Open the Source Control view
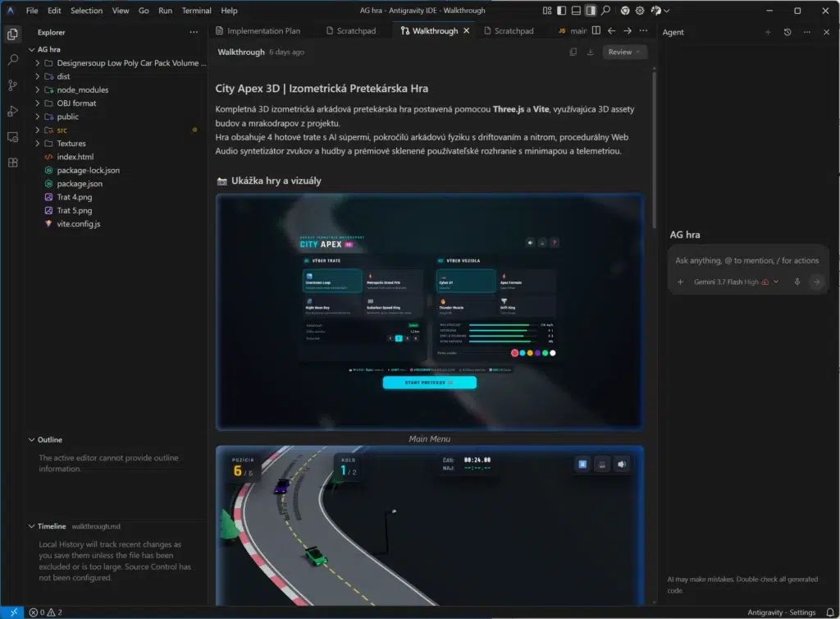Screen dimensions: 840x619 tap(13, 85)
